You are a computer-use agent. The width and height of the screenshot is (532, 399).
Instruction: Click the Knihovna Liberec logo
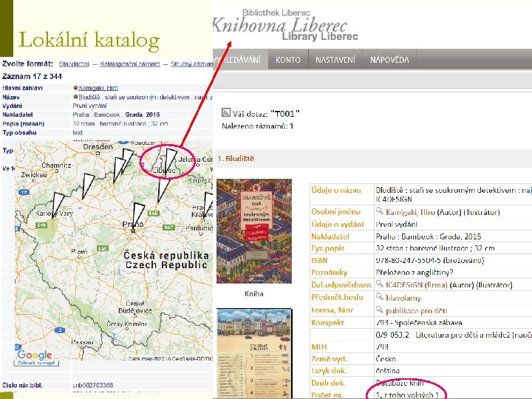[x=284, y=26]
